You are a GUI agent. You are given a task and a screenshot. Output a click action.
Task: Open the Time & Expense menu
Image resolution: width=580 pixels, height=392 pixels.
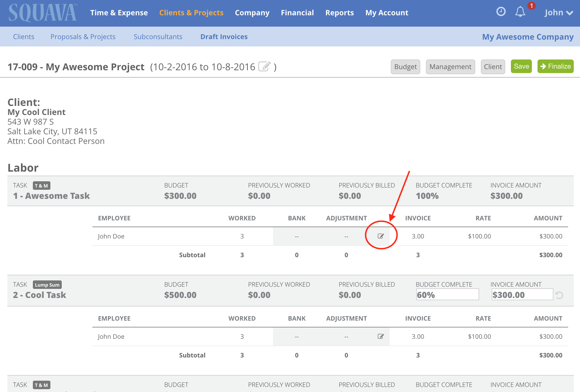[119, 13]
